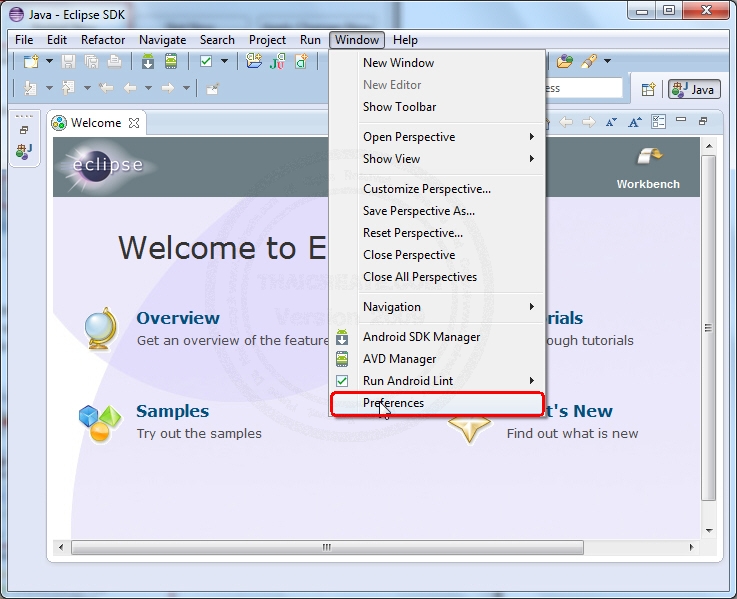Expand the Navigation submenu

[438, 307]
